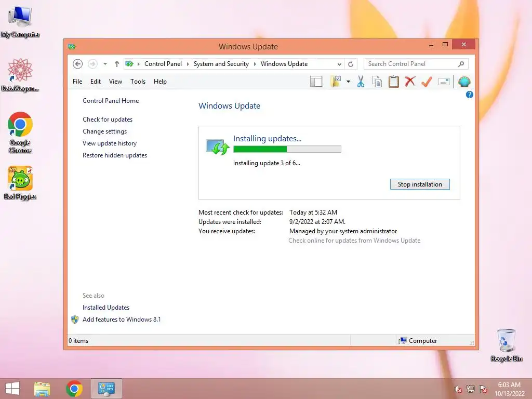Open help via blue question mark

(x=470, y=95)
